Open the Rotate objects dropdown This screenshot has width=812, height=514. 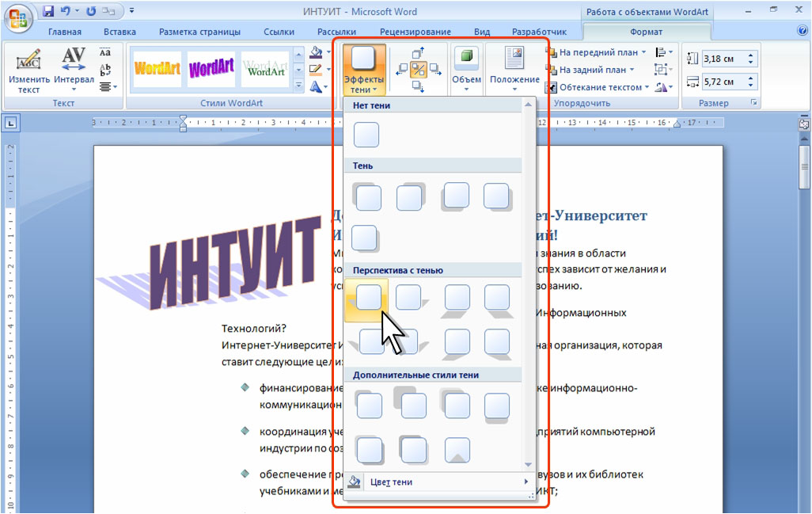663,87
